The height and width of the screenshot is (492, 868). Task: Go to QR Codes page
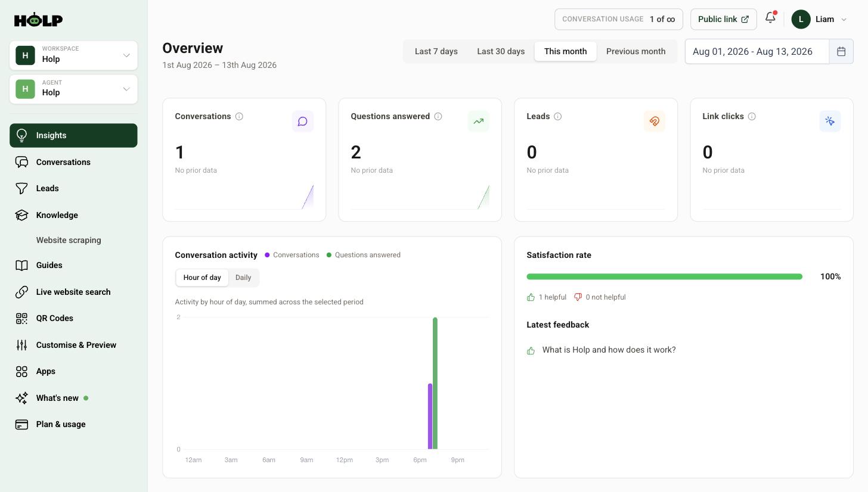[73, 318]
